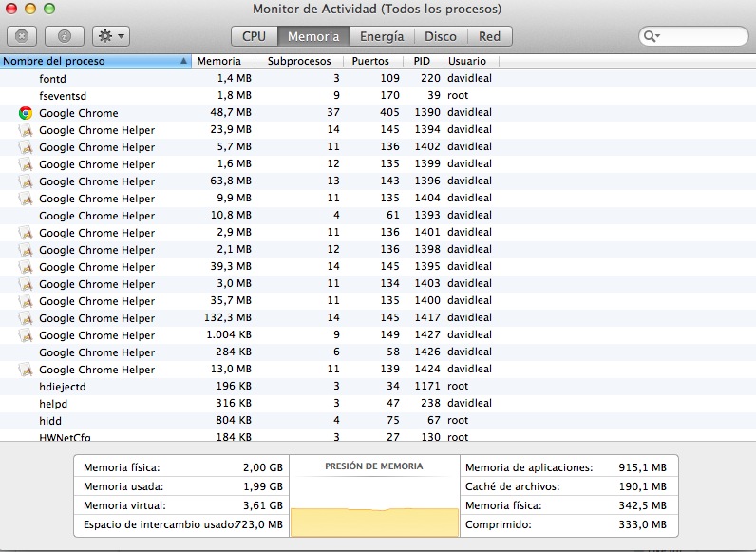This screenshot has width=756, height=552.
Task: Switch to the Disco tab
Action: [440, 36]
